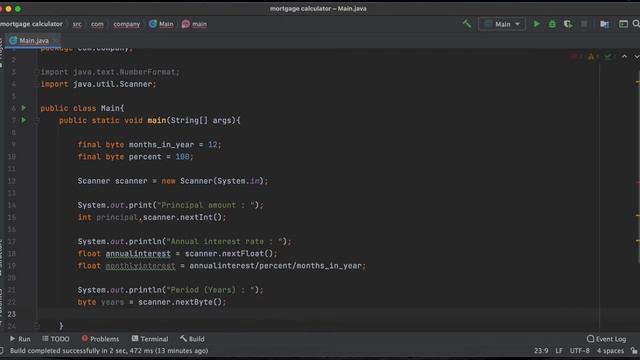Change the LF line separator setting
640x360 pixels.
pos(559,351)
